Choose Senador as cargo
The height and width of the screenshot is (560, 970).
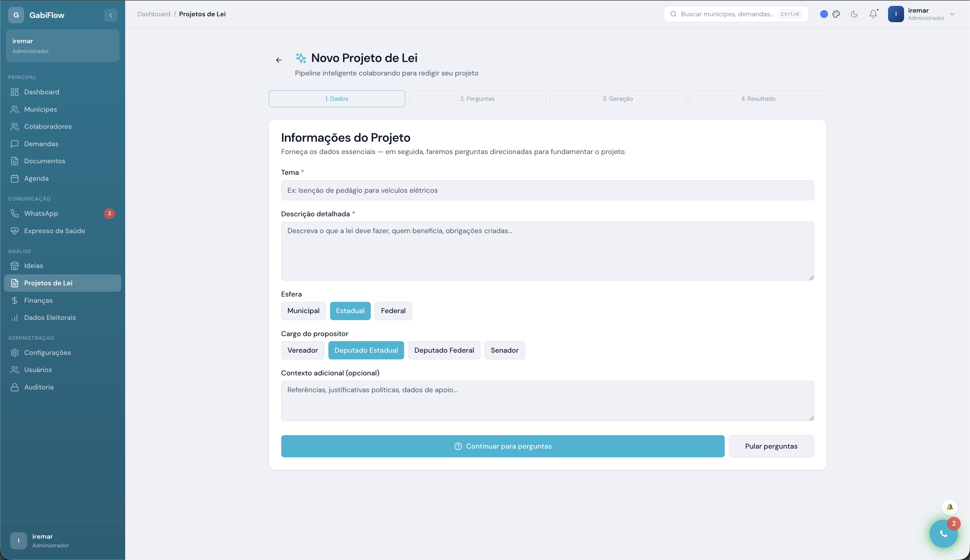click(x=504, y=350)
